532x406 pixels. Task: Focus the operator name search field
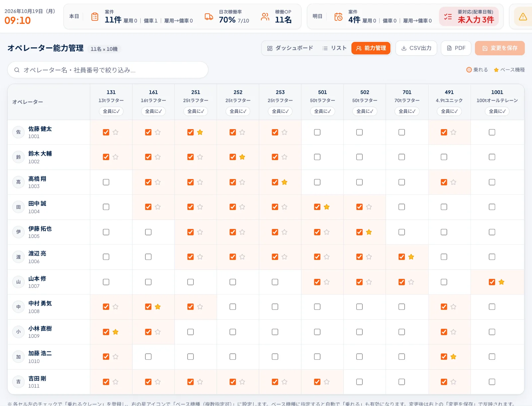108,70
